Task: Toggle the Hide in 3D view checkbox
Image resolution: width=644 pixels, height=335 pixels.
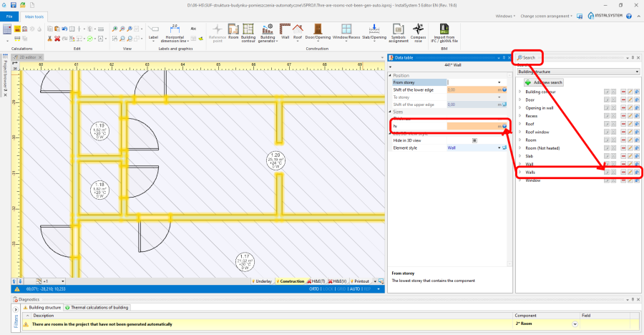Action: tap(474, 140)
